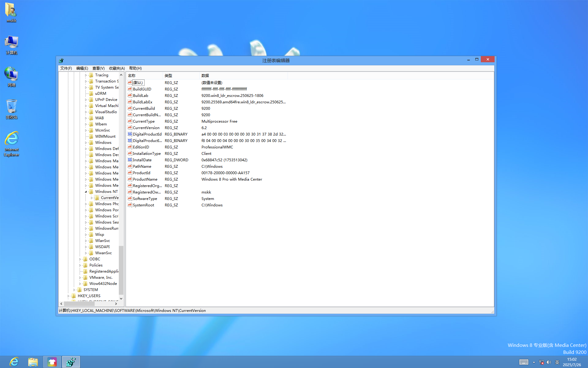The height and width of the screenshot is (368, 588).
Task: Select the Windows NT folder icon
Action: (91, 192)
